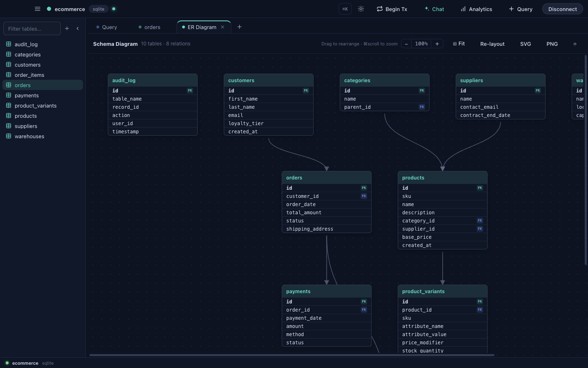
Task: Collapse sidebar with chevron icon
Action: (x=78, y=29)
